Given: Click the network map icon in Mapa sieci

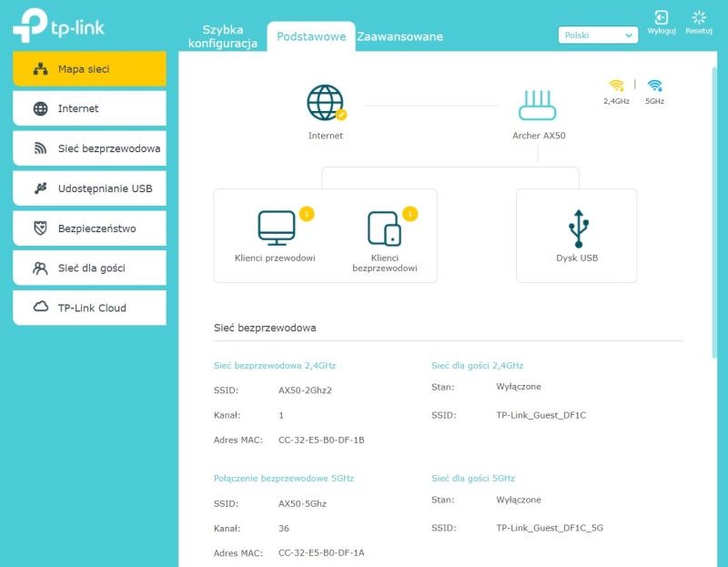Looking at the screenshot, I should (40, 69).
